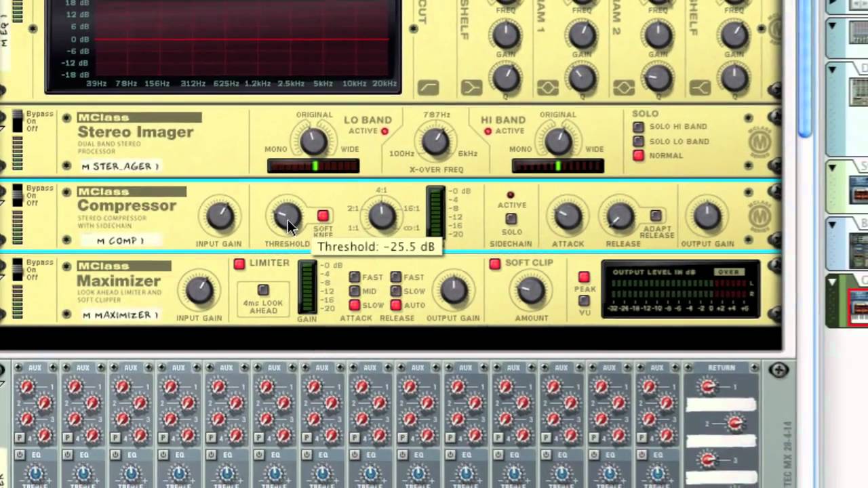Screen dimensions: 868x488
Task: Click the Maximizer Output Gain knob
Action: tap(454, 290)
